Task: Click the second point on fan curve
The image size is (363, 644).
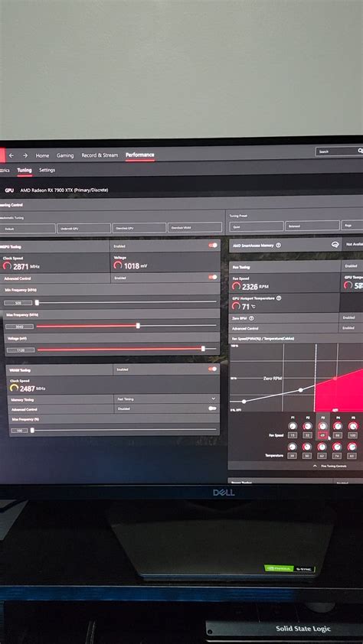Action: (x=300, y=390)
